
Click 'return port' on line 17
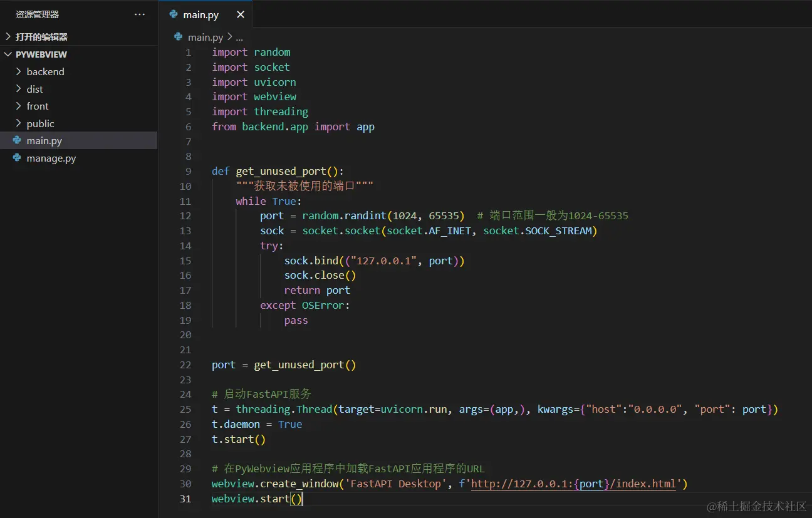pyautogui.click(x=317, y=291)
